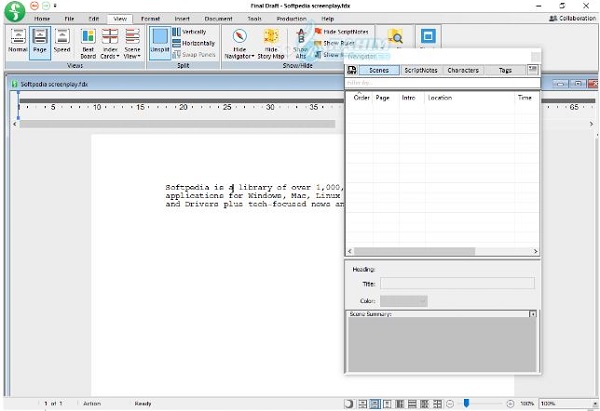Open the File ribbon tab
This screenshot has height=411, width=600.
coord(69,19)
